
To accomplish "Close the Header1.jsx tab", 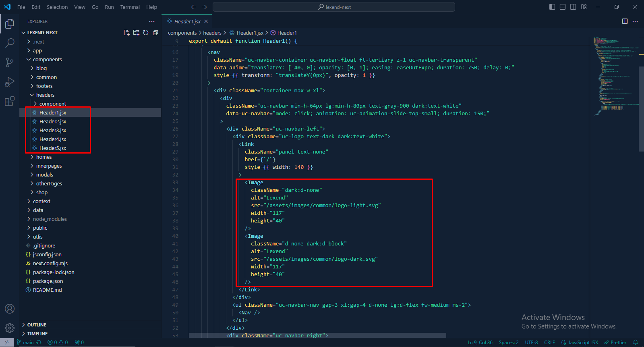I will pos(206,21).
